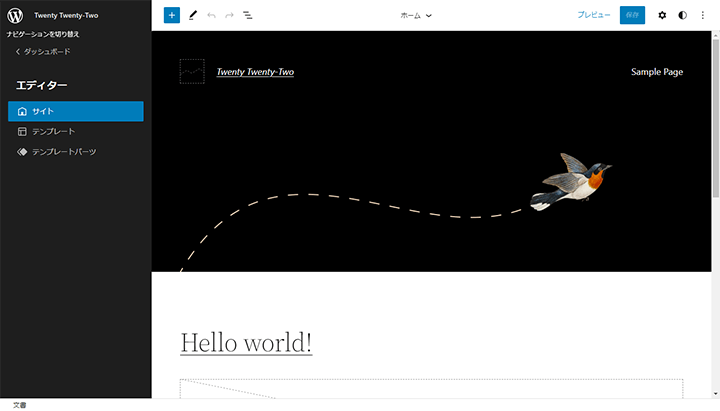Click the Twenty Twenty-Two site title link
720x411 pixels.
pos(255,72)
